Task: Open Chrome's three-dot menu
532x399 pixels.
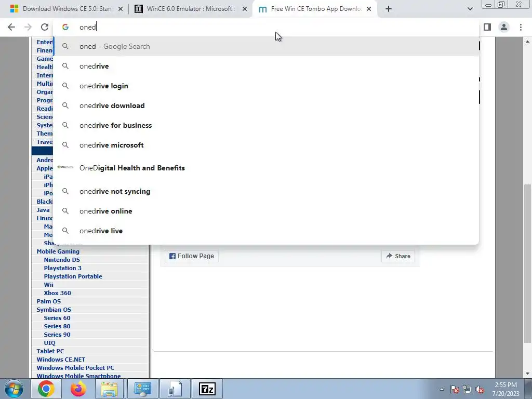Action: (521, 27)
